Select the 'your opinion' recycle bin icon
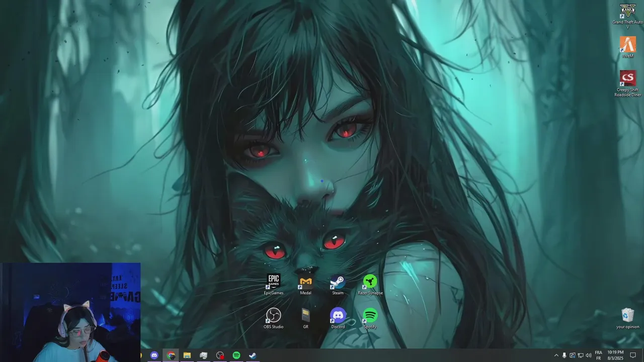Viewport: 644px width, 362px height. (x=627, y=318)
